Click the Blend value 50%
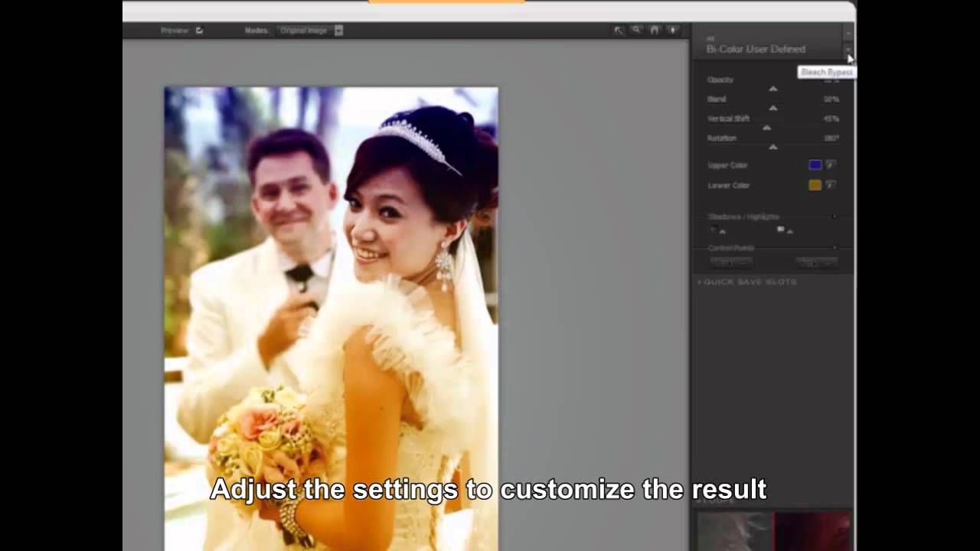 [x=831, y=99]
